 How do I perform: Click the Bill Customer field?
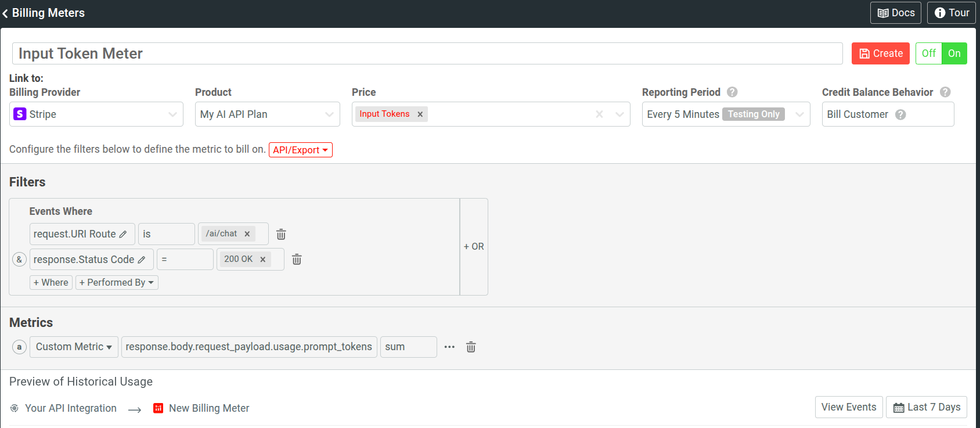click(888, 114)
